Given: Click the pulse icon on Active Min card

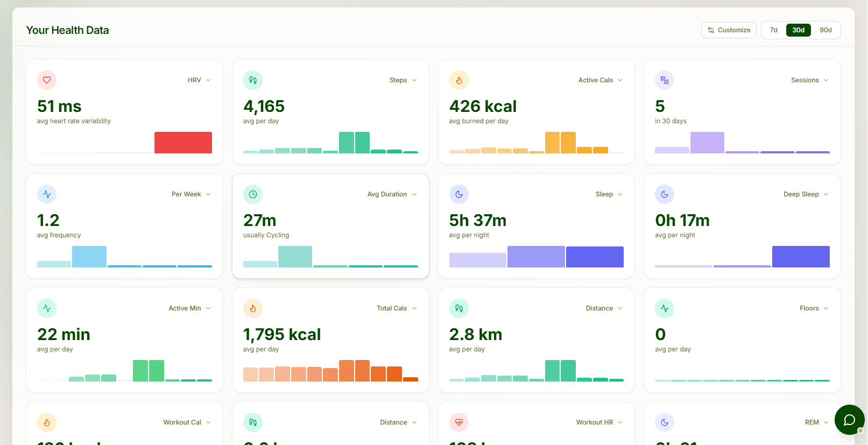Looking at the screenshot, I should point(47,308).
